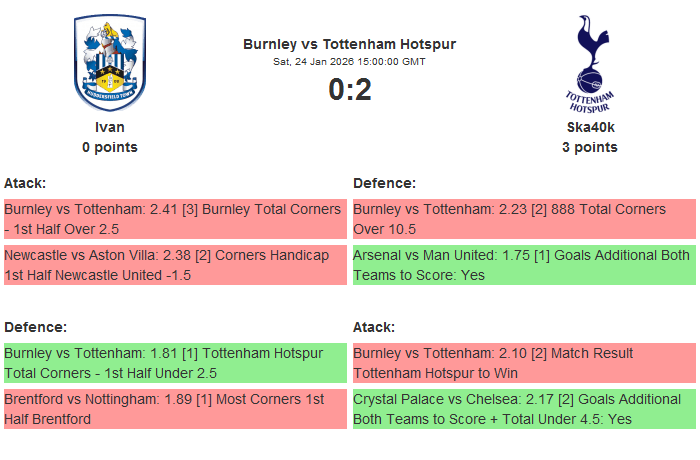Select player name Ska40k

tap(590, 127)
